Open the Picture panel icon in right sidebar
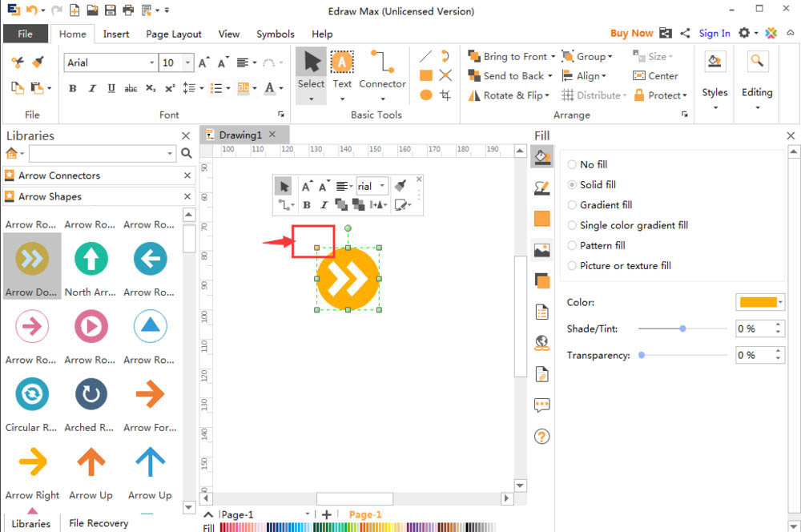The height and width of the screenshot is (532, 801). point(541,250)
